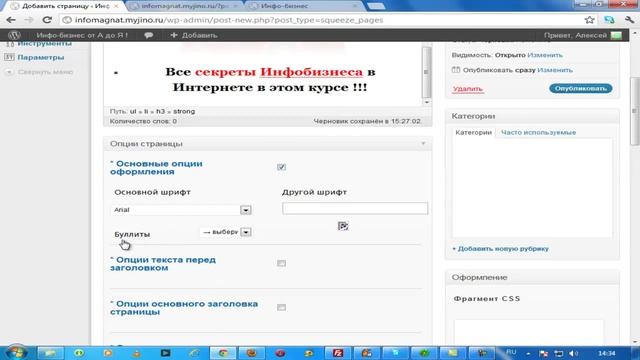This screenshot has width=640, height=360.
Task: Click Изменить next to Видимость
Action: (x=545, y=55)
